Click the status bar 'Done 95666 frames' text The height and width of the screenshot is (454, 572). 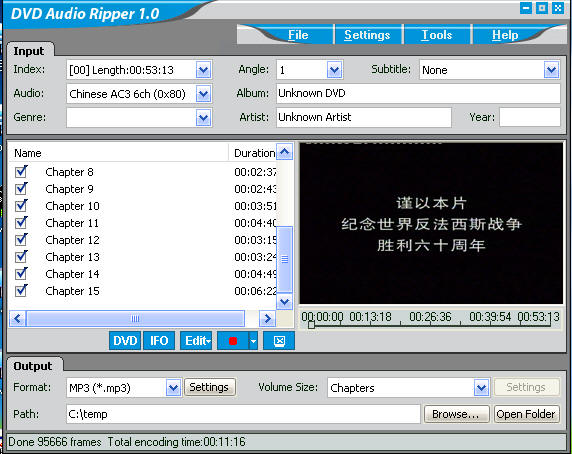(55, 442)
